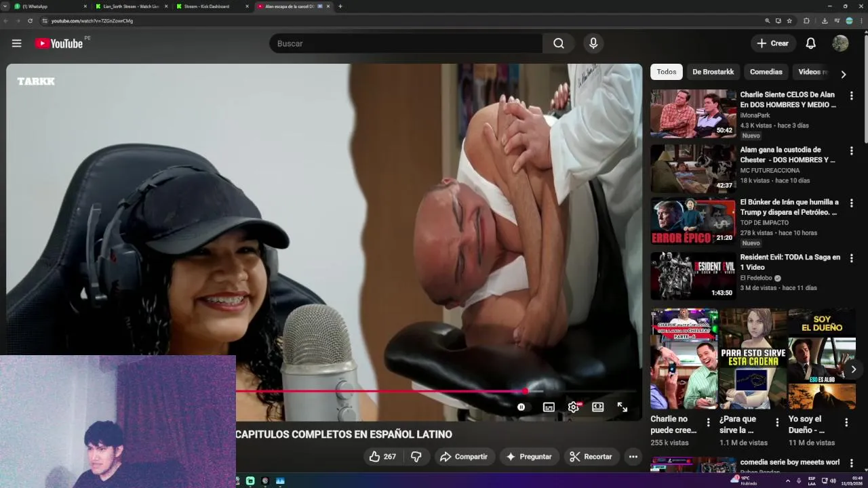Create clip with Recortar button
868x488 pixels.
(x=591, y=457)
